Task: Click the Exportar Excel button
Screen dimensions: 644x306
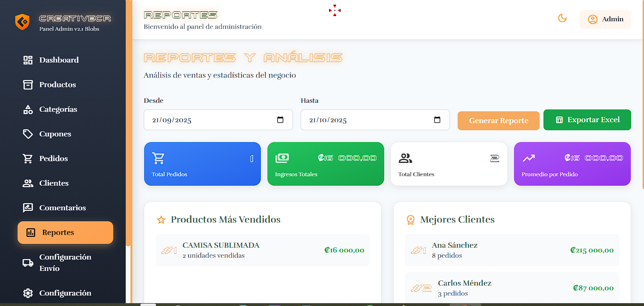Action: pos(587,120)
